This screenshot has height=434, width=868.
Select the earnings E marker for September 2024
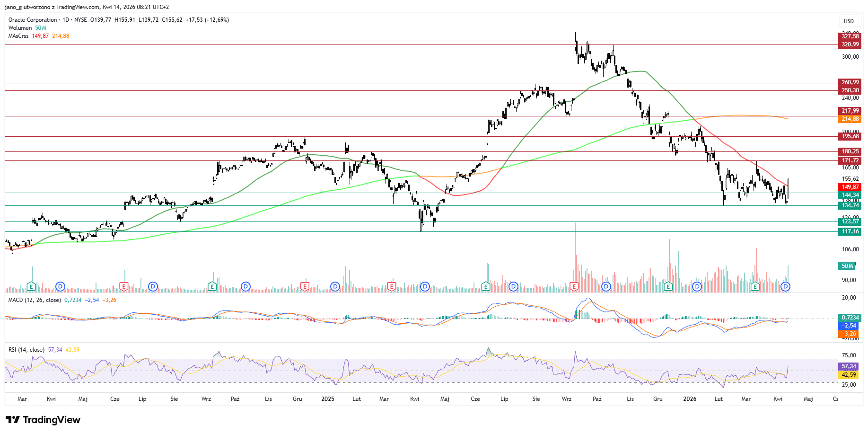[x=212, y=286]
